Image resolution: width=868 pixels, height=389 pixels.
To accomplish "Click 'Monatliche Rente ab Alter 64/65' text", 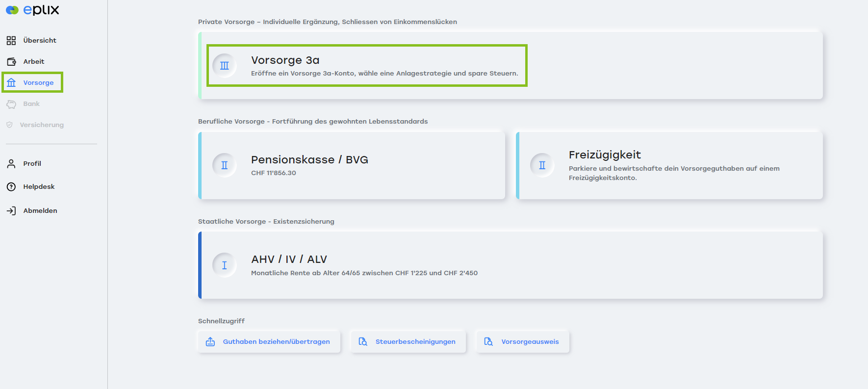I will click(x=364, y=273).
